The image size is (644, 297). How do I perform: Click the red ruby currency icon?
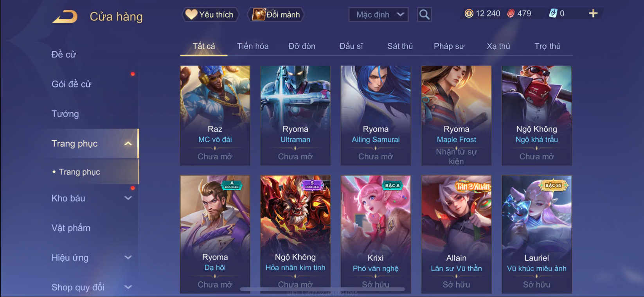511,13
